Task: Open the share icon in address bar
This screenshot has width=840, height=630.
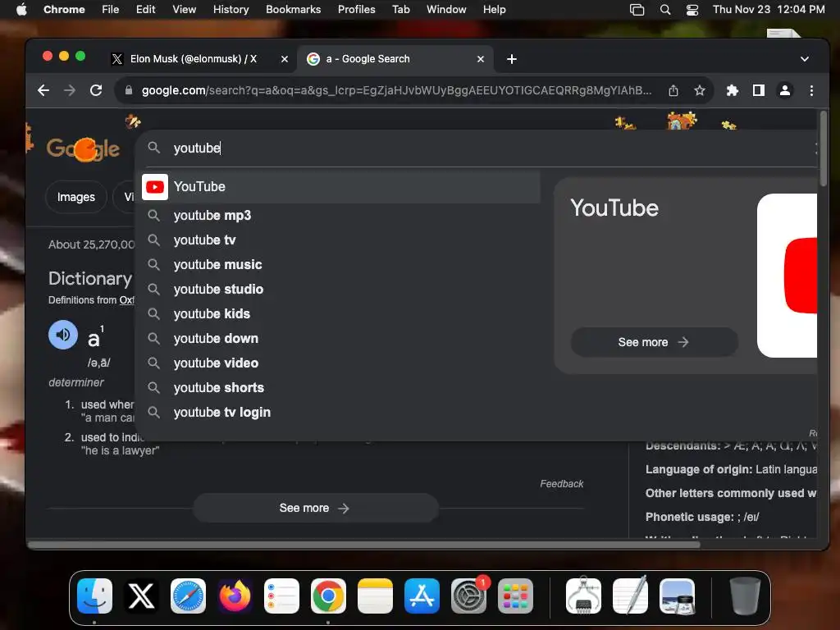Action: pos(673,90)
